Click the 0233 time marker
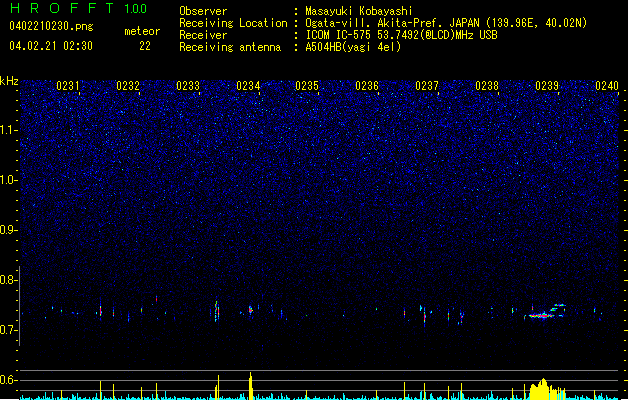The width and height of the screenshot is (629, 400). 188,86
